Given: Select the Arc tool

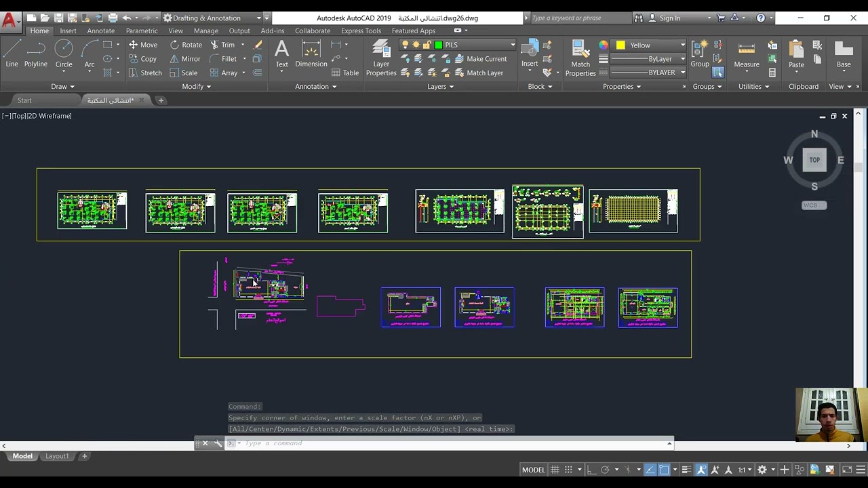Looking at the screenshot, I should 90,54.
